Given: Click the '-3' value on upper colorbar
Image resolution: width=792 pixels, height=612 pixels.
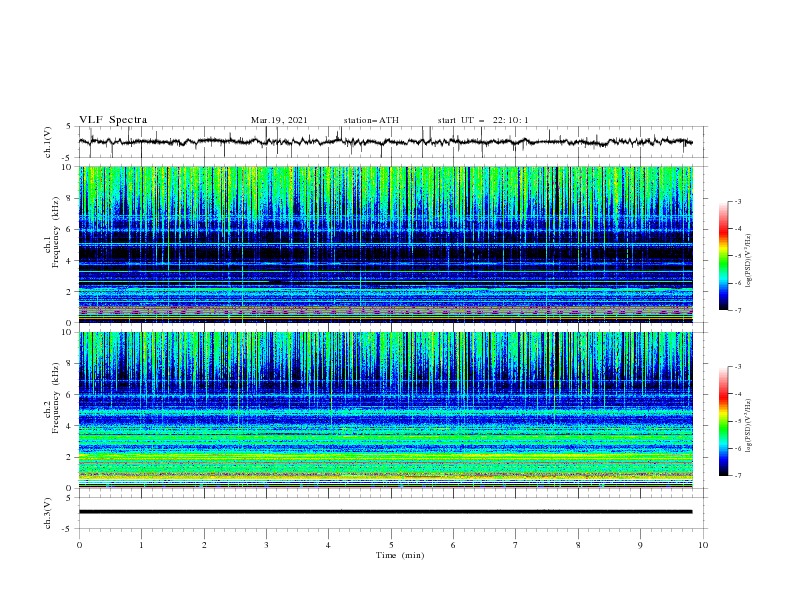Looking at the screenshot, I should pos(738,201).
